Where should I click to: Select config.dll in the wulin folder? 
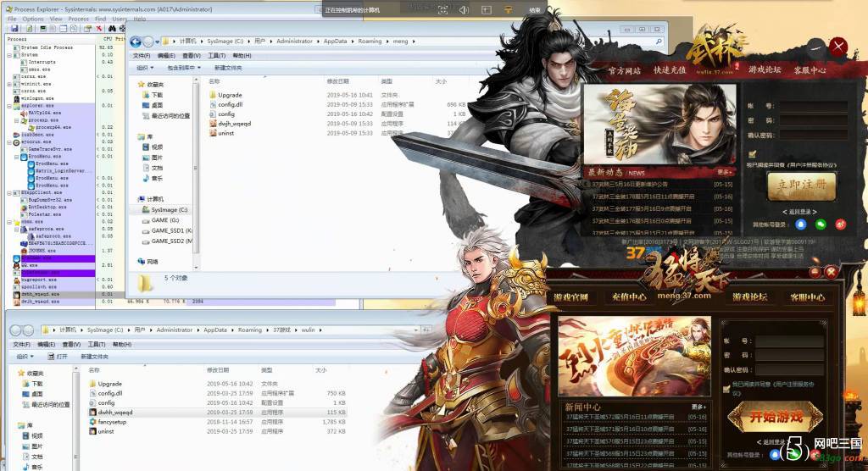tap(106, 394)
